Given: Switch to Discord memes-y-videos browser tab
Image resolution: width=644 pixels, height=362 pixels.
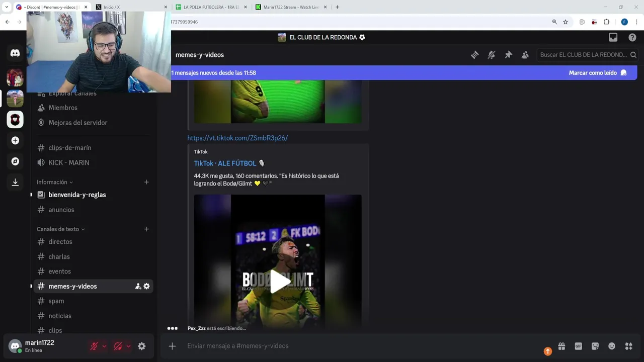Looking at the screenshot, I should tap(51, 7).
